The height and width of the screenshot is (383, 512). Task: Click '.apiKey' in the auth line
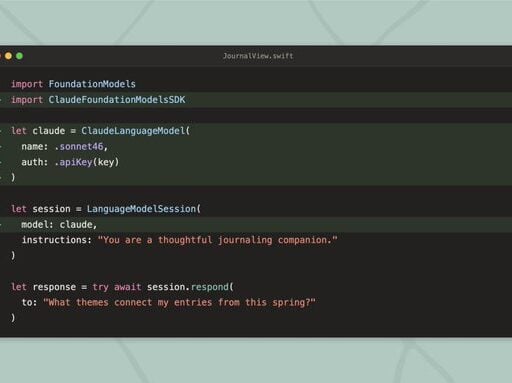[73, 162]
